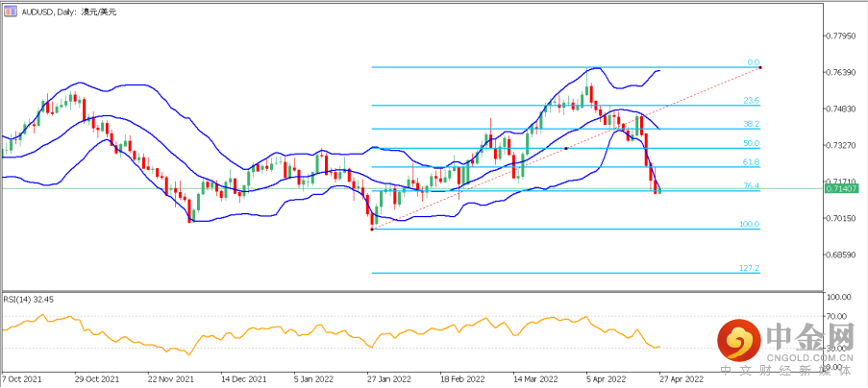Click the 76.4 Fibonacci level label

(x=751, y=185)
